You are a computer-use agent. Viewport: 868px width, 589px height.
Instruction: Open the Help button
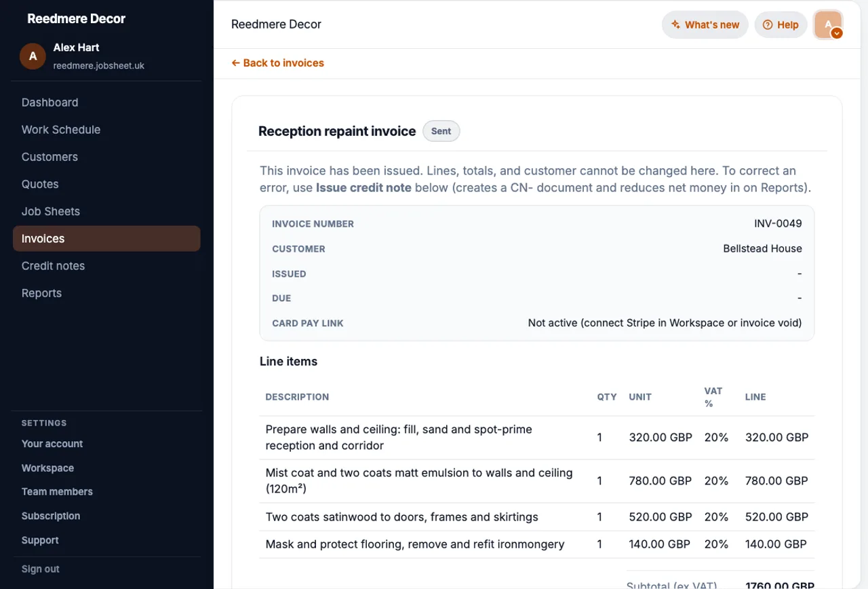click(x=781, y=24)
